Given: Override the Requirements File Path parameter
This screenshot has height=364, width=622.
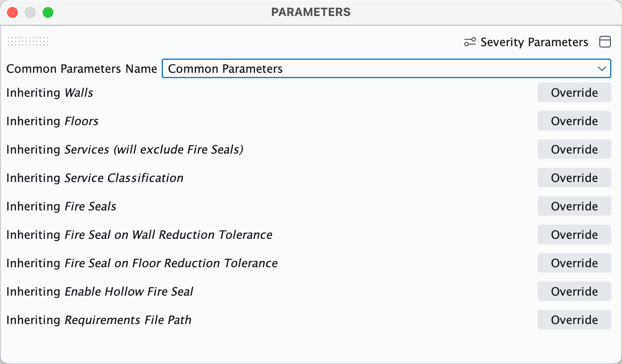Looking at the screenshot, I should coord(574,320).
